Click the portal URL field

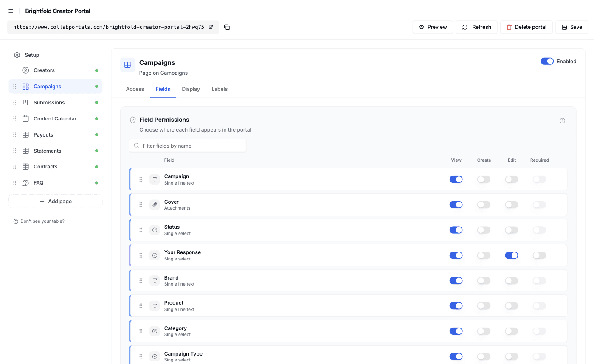coord(113,27)
